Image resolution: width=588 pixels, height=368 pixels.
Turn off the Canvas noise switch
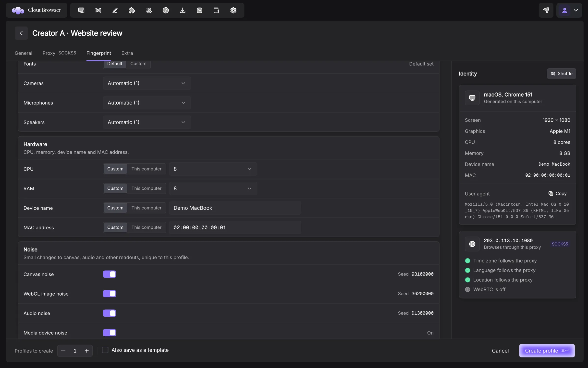[109, 274]
